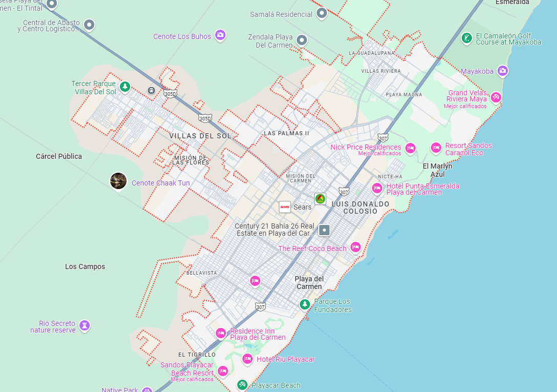Click the Sears store logo marker
Image resolution: width=557 pixels, height=392 pixels.
point(285,207)
